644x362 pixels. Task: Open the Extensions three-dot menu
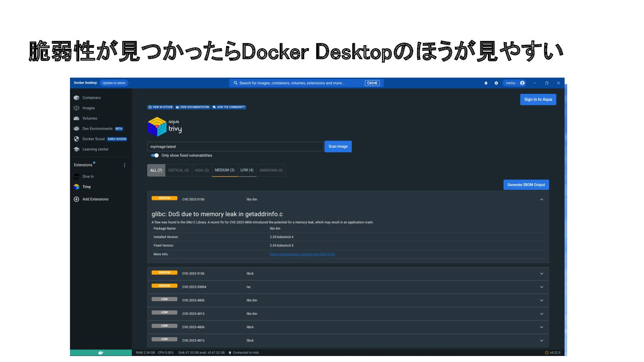pos(125,165)
